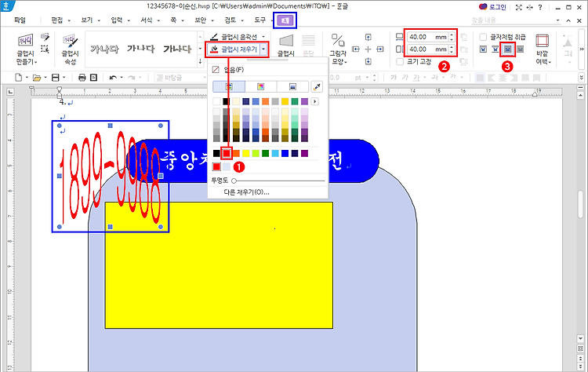This screenshot has width=588, height=372.
Task: Click the print preview icon
Action: (94, 78)
